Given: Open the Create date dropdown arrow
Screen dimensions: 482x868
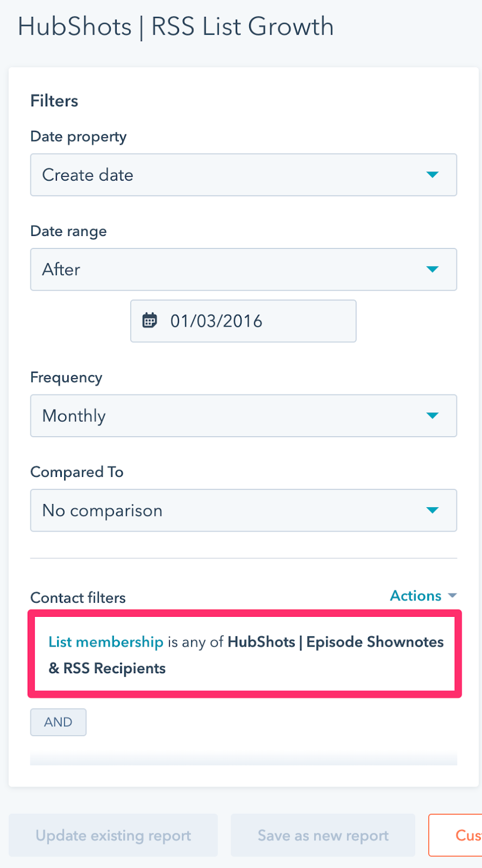Looking at the screenshot, I should point(432,175).
